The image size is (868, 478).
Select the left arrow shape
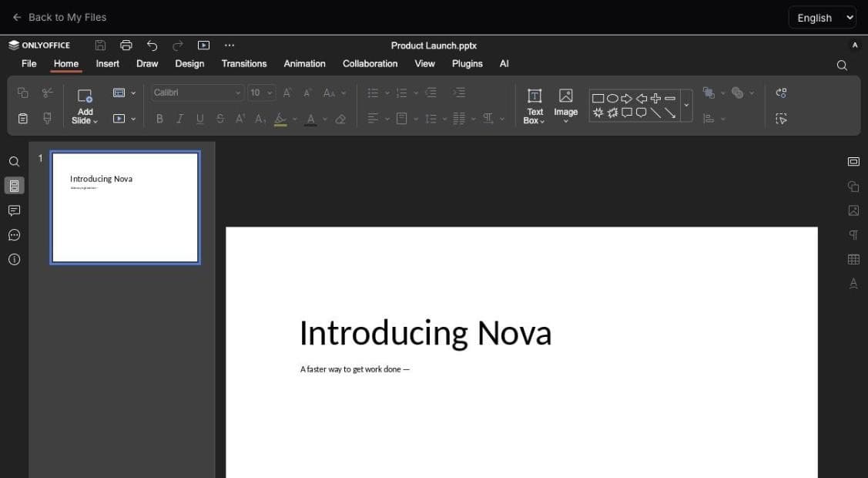point(641,99)
